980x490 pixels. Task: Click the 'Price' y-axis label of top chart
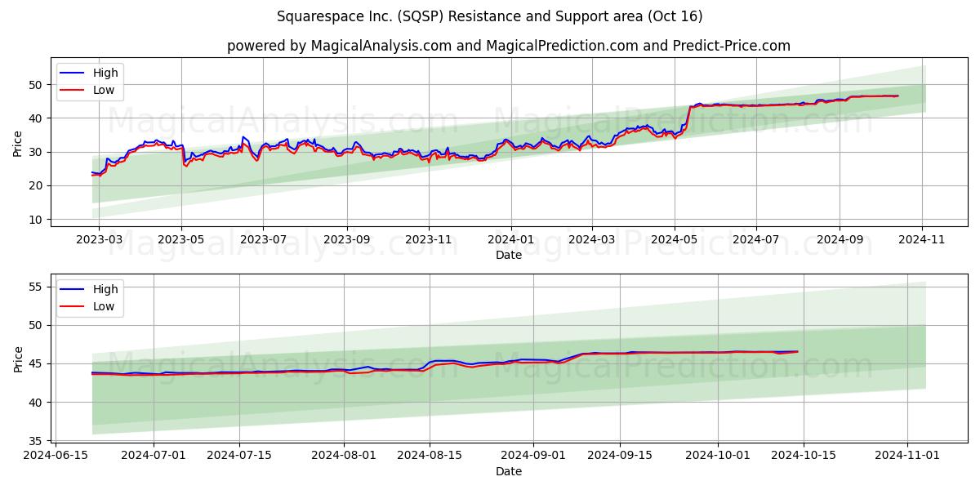[x=18, y=143]
